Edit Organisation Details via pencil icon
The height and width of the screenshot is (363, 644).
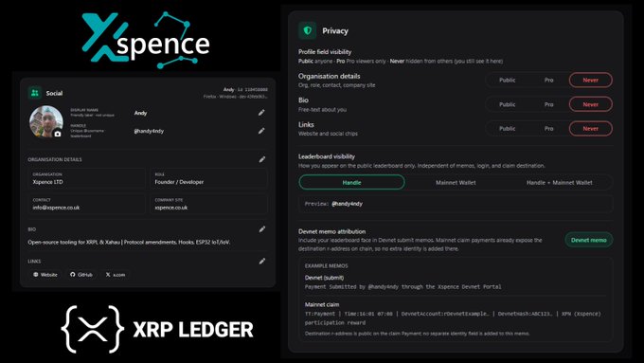[262, 159]
